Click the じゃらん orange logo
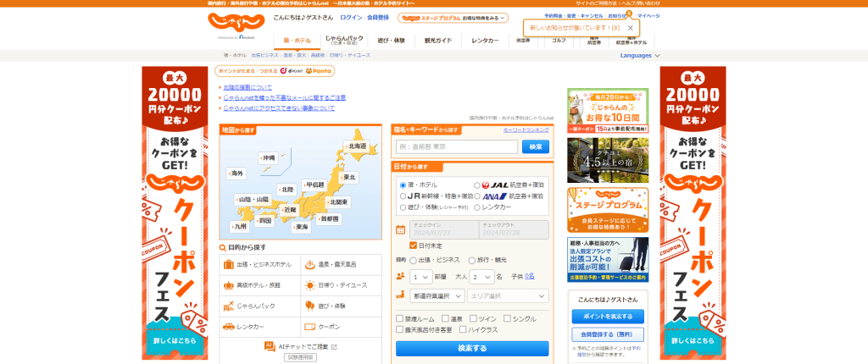Image resolution: width=868 pixels, height=364 pixels. pyautogui.click(x=236, y=23)
